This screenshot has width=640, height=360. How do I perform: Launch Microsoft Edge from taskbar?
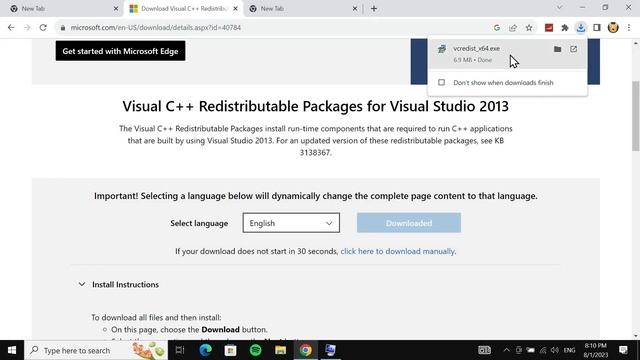pos(205,350)
